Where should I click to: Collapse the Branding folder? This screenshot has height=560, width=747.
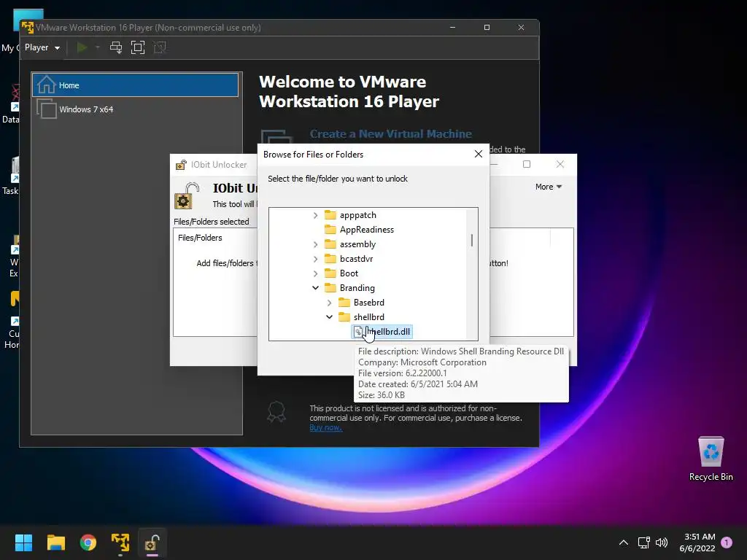[x=315, y=287]
